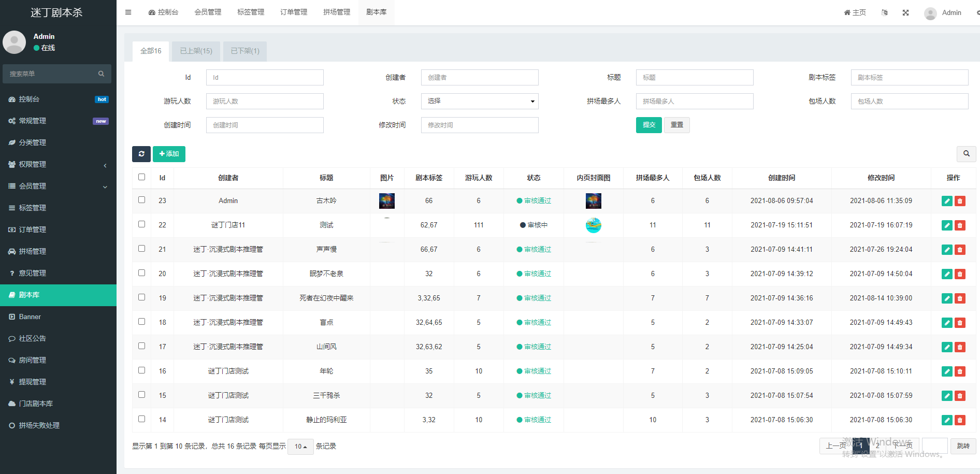This screenshot has height=474, width=980.
Task: Check the select-all checkbox in table header
Action: (141, 177)
